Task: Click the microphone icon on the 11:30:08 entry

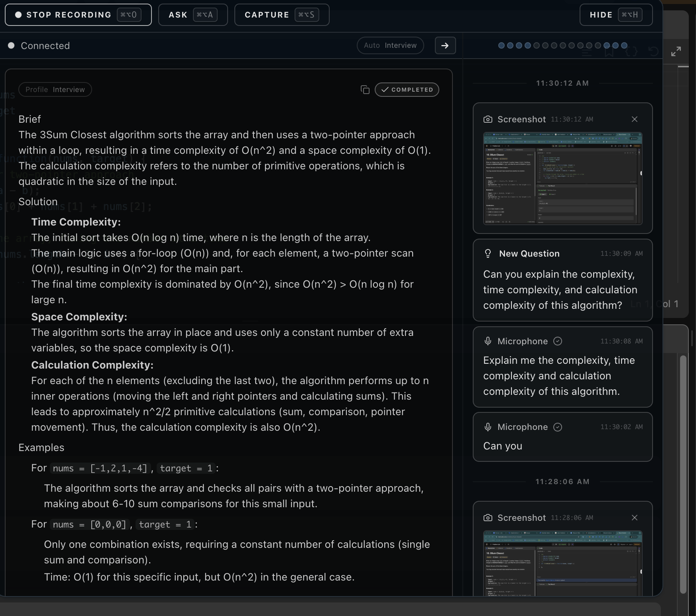Action: [x=488, y=341]
